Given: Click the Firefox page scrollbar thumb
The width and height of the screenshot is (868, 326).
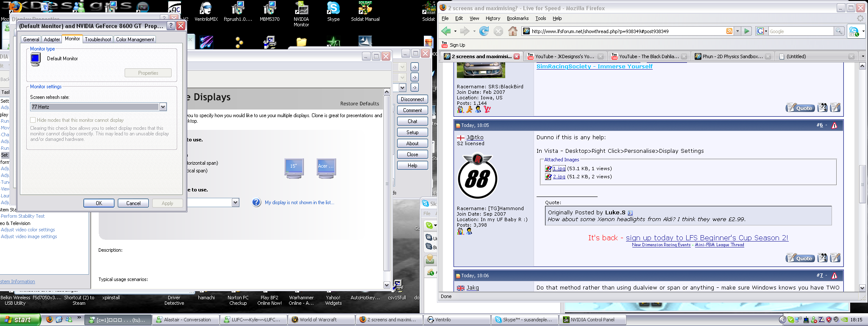Looking at the screenshot, I should pos(862,184).
